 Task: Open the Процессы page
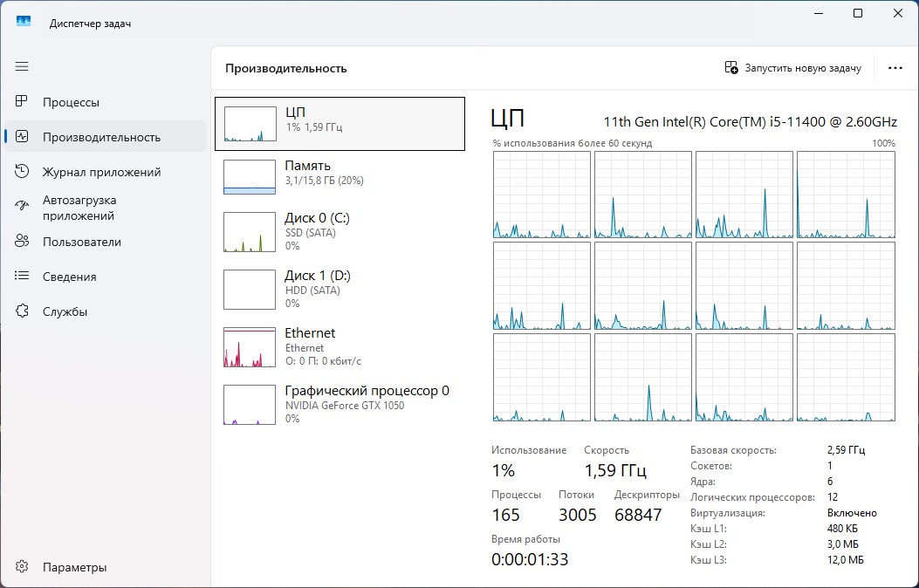(x=106, y=102)
